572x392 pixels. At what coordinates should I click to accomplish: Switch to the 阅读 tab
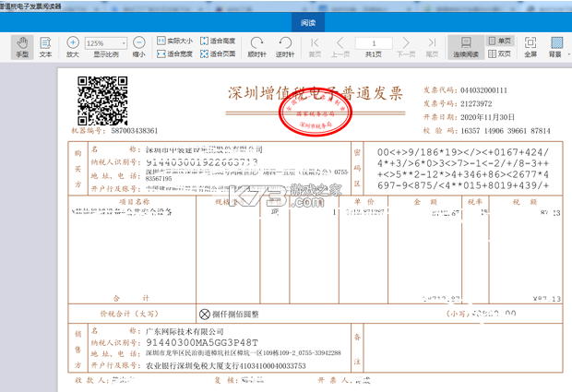pos(308,23)
